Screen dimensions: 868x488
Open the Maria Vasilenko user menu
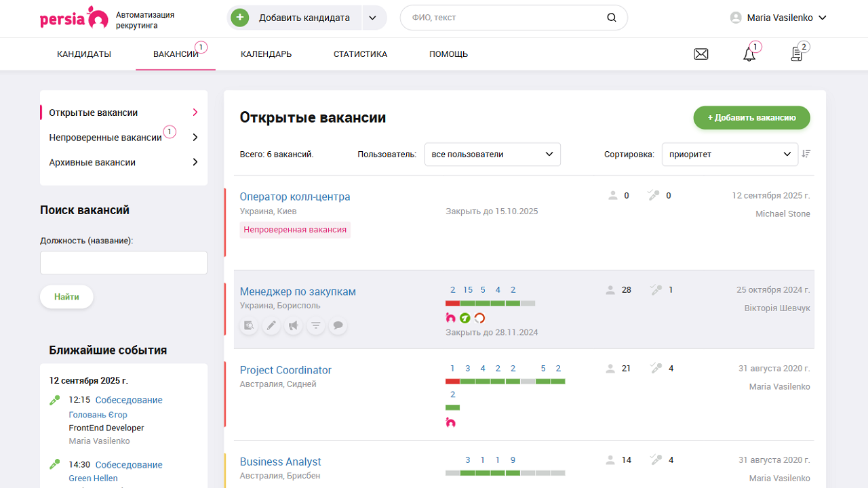click(778, 18)
